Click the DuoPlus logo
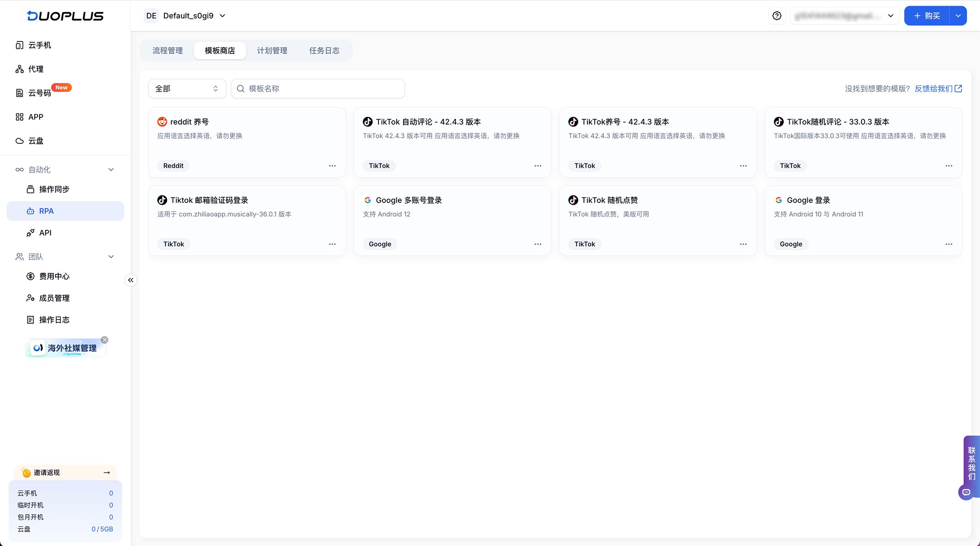 pos(65,16)
